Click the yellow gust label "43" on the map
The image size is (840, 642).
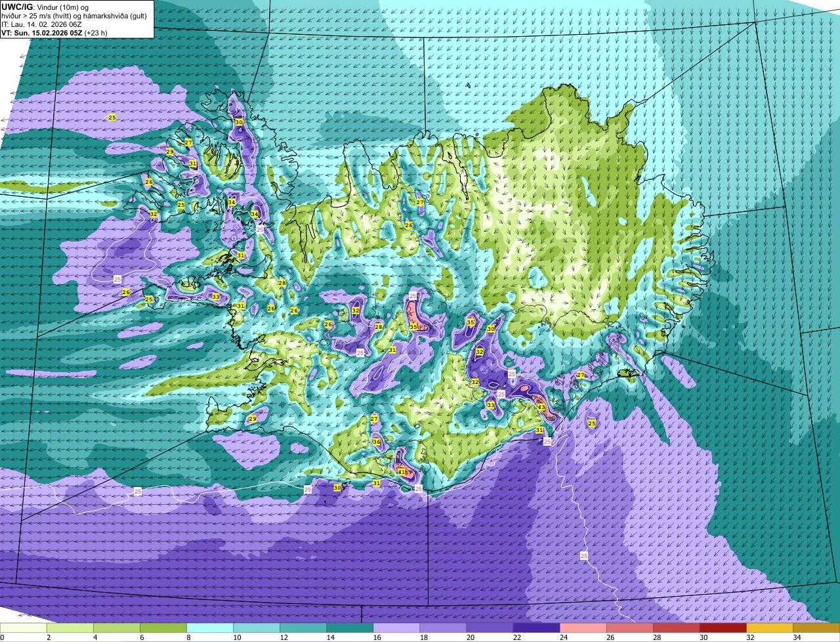click(541, 407)
